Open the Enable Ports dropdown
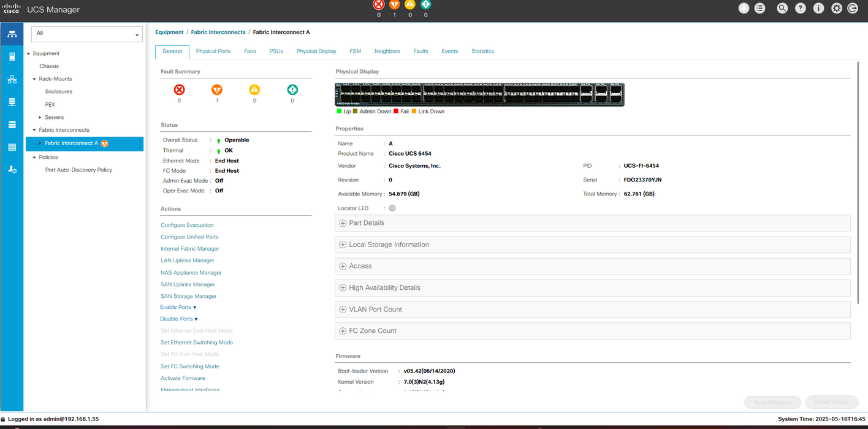This screenshot has height=429, width=868. tap(178, 307)
